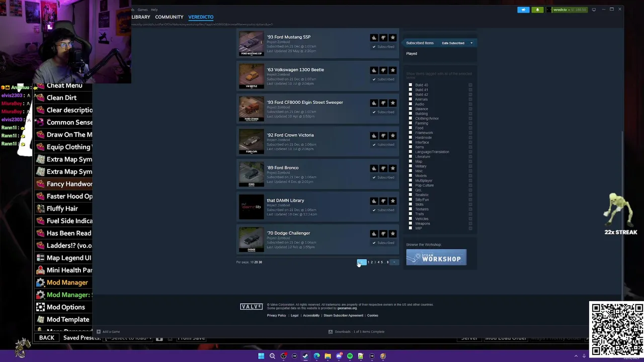Select the QoL tag checkbox
This screenshot has width=644, height=362.
tap(411, 190)
